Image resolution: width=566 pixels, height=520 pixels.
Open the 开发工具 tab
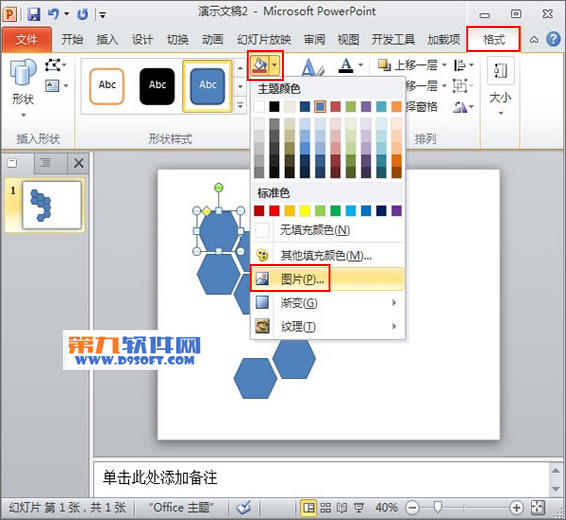click(x=393, y=39)
